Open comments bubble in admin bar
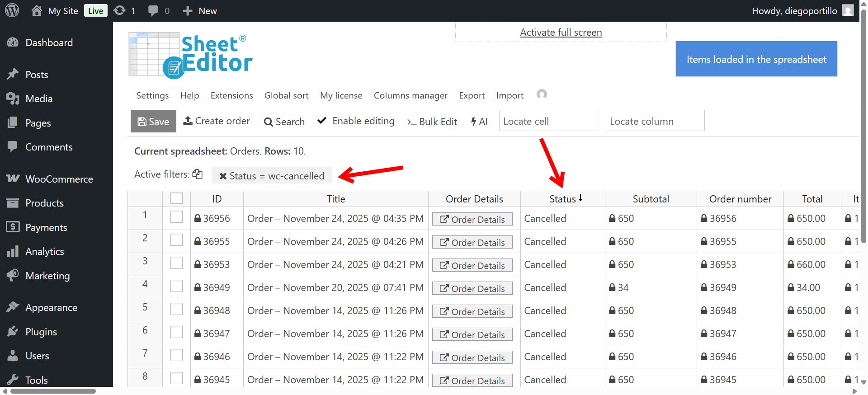The height and width of the screenshot is (395, 868). pyautogui.click(x=153, y=10)
